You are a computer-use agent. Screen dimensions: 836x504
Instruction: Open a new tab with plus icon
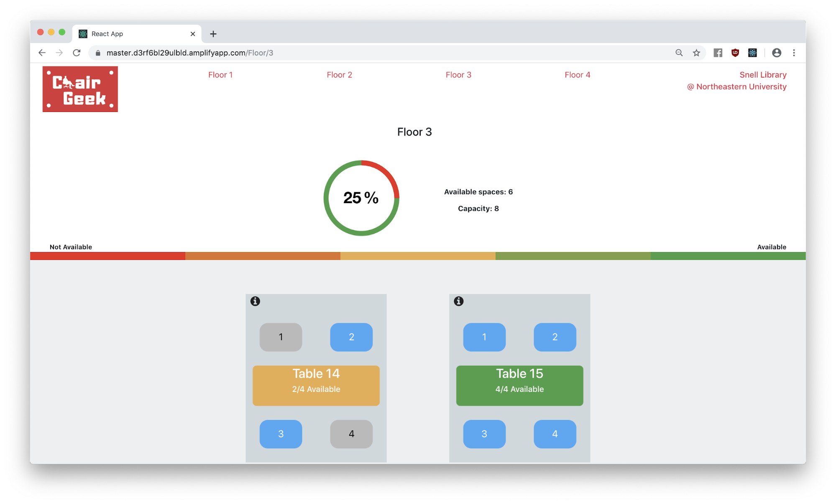point(213,34)
